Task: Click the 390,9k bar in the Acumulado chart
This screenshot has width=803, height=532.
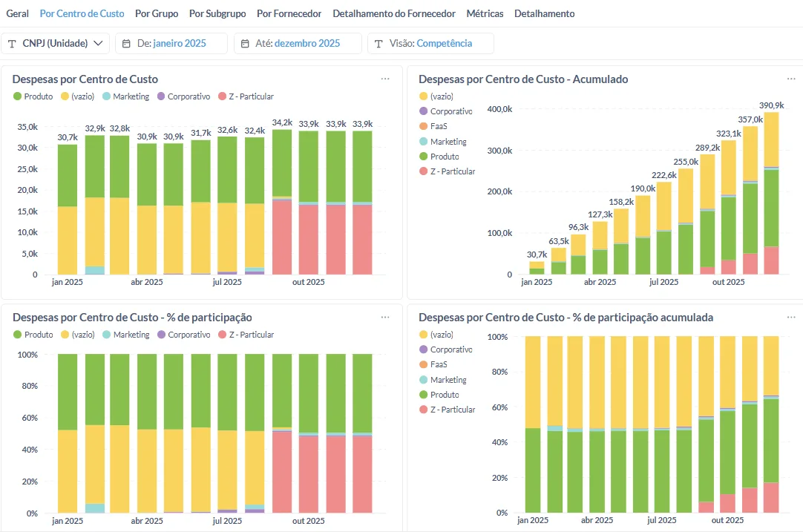Action: pyautogui.click(x=771, y=193)
